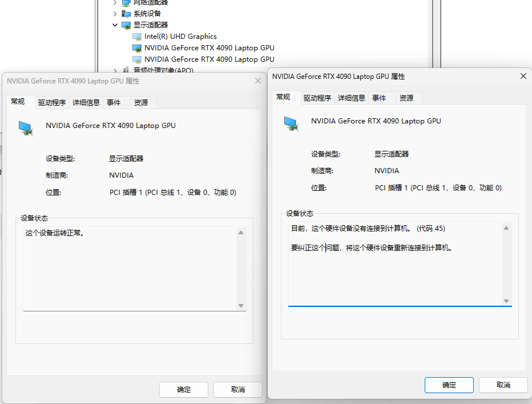Click scrollbar down arrow in left 设备状态 box

(241, 306)
